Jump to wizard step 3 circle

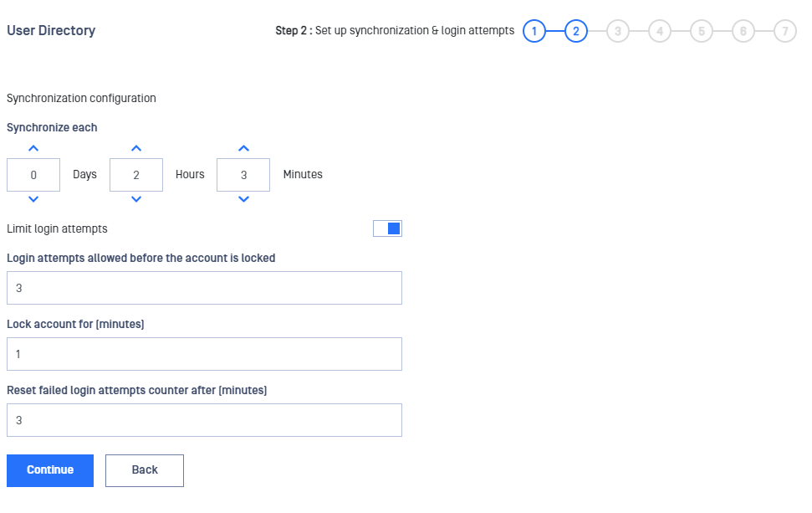tap(618, 31)
